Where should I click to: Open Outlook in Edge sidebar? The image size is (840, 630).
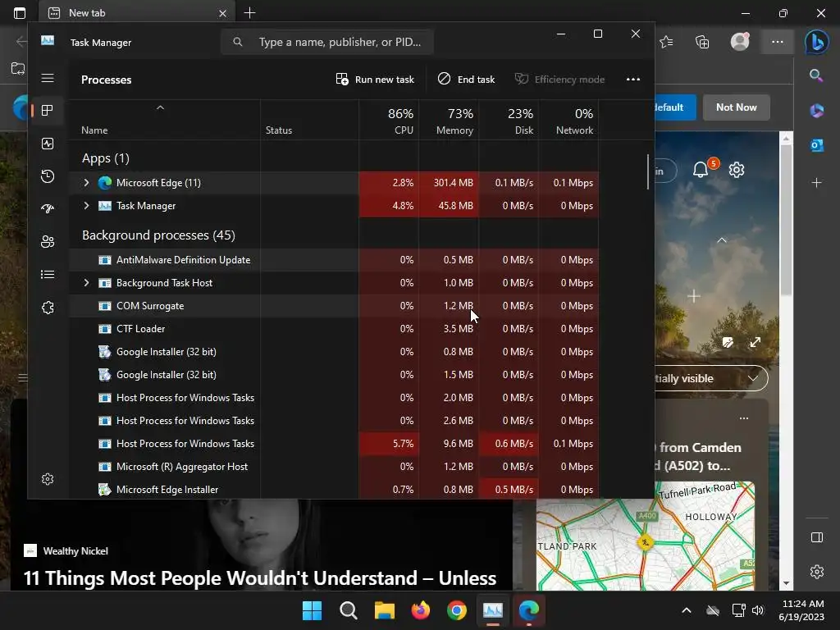[817, 144]
